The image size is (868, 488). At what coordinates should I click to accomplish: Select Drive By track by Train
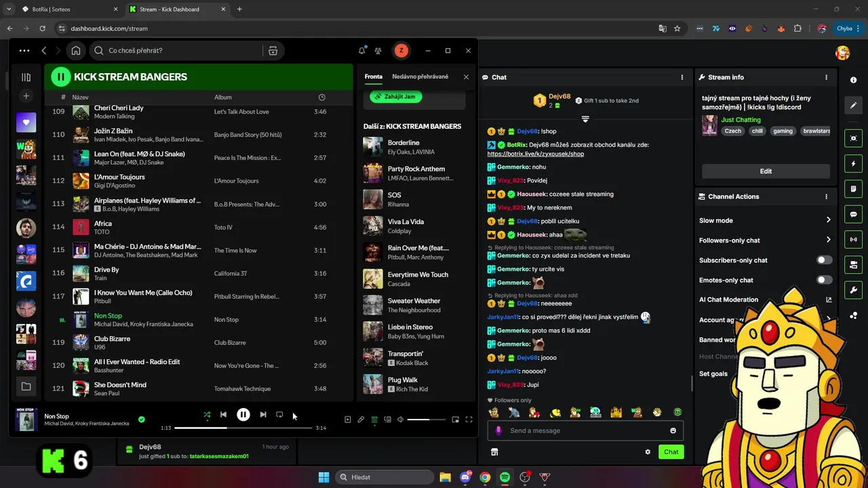[199, 273]
